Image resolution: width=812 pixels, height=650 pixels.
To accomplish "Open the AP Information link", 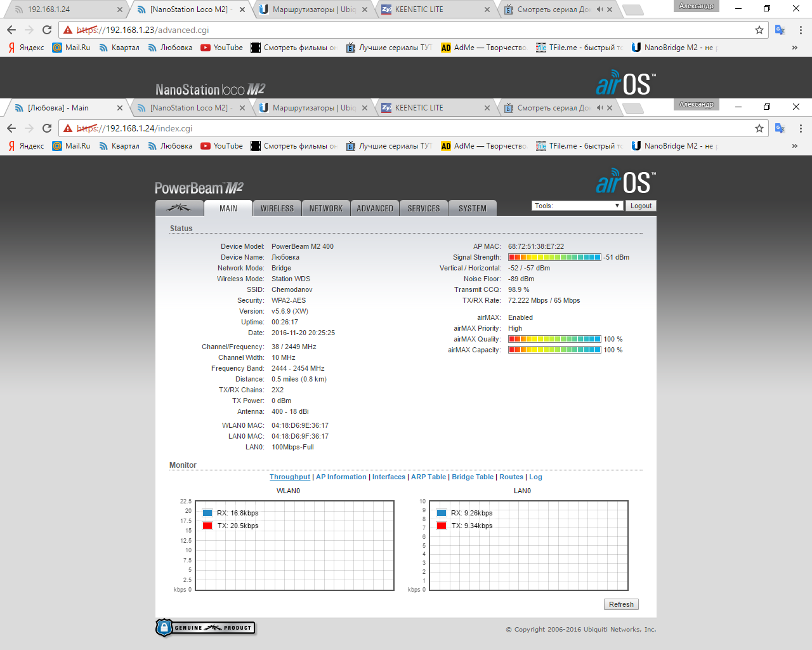I will tap(341, 477).
